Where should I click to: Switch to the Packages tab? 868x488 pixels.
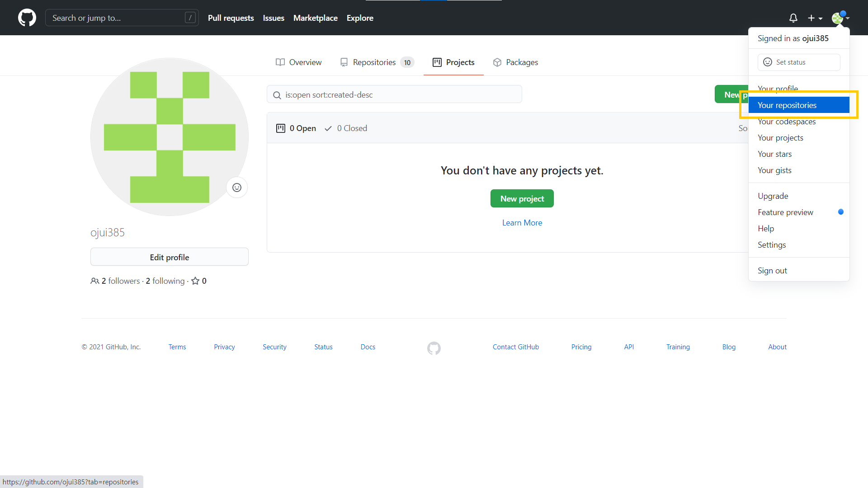pos(515,62)
